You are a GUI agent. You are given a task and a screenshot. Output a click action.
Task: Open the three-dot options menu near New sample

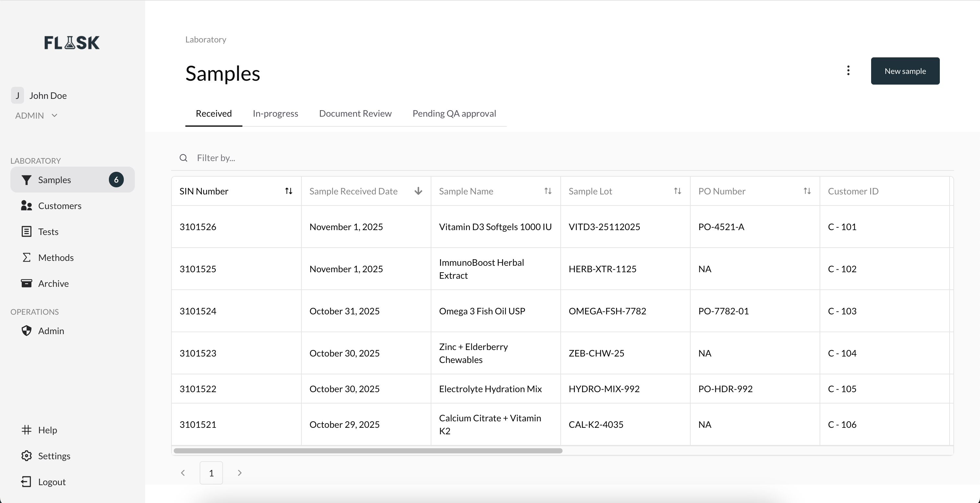coord(848,70)
